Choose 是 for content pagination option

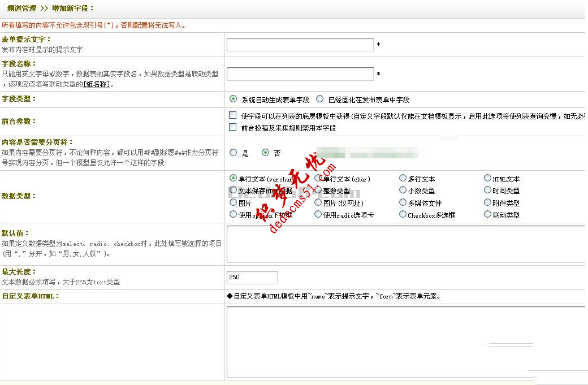click(233, 152)
